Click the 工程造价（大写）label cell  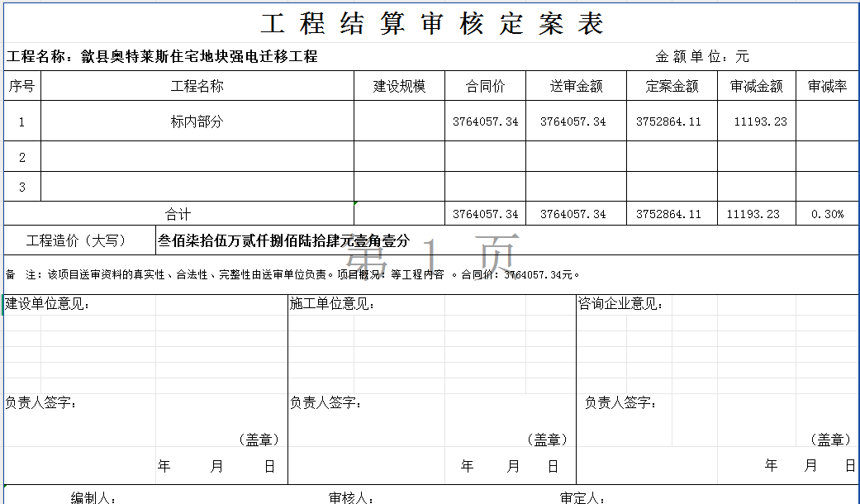pos(76,241)
